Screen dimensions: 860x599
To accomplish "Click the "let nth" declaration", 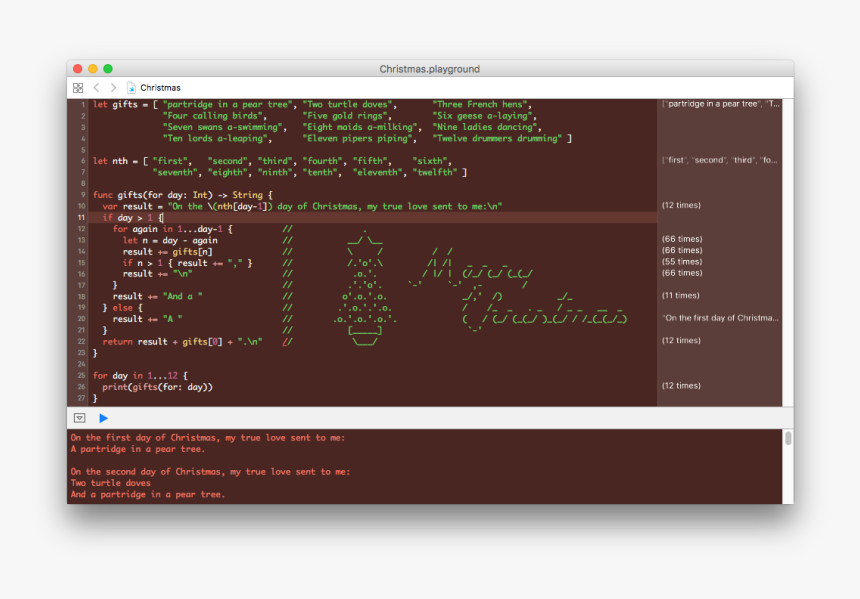I will (x=110, y=161).
